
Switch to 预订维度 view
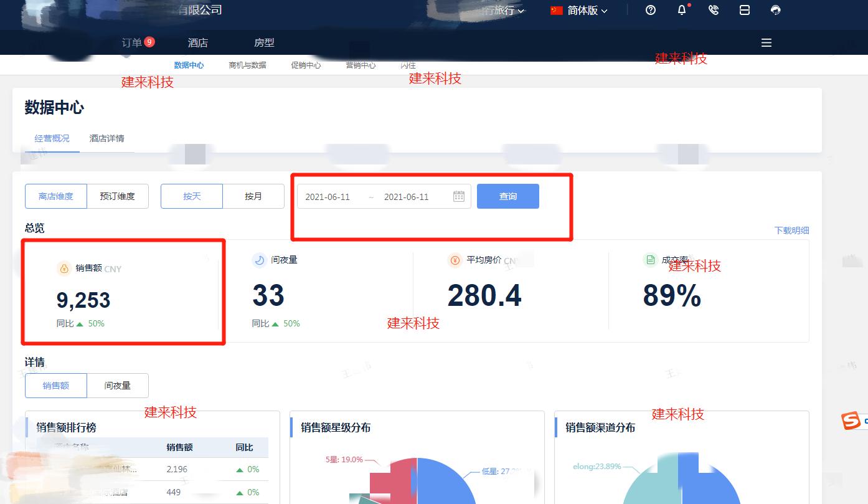pos(118,196)
